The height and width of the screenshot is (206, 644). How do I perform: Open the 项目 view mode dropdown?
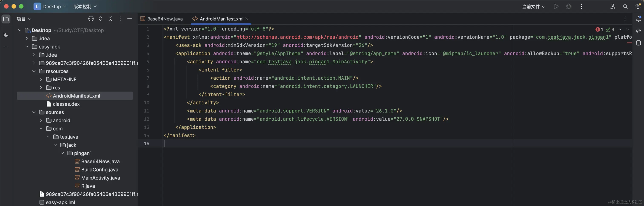(x=24, y=19)
